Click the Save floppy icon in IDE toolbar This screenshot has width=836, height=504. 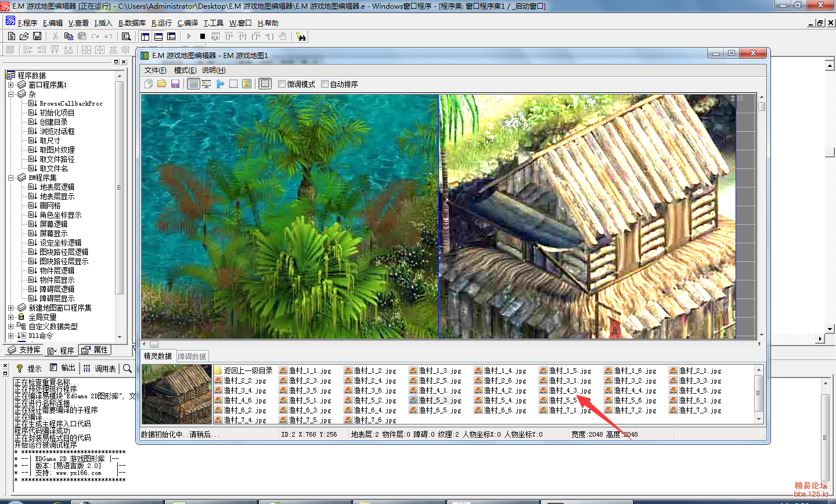click(x=37, y=36)
